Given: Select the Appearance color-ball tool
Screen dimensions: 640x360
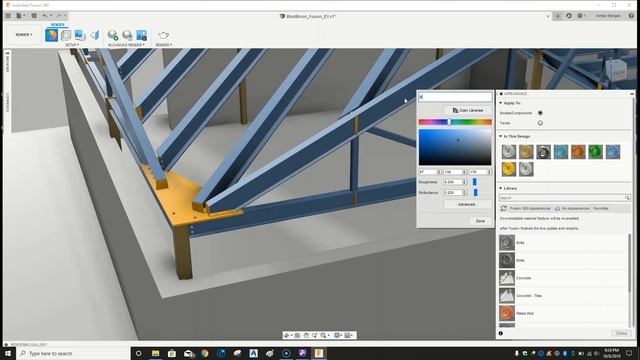Looking at the screenshot, I should (51, 35).
